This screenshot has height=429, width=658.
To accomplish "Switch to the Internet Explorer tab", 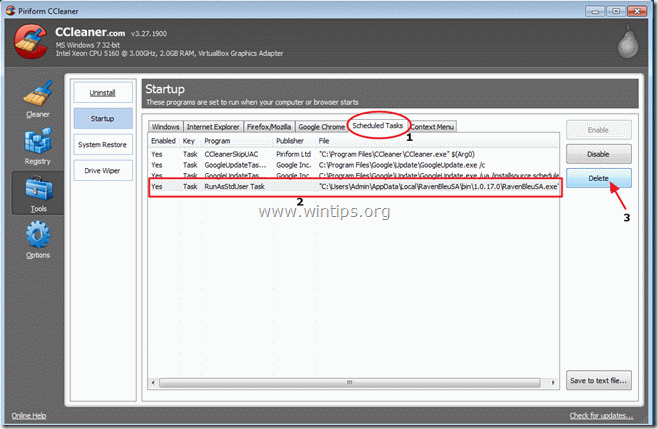I will point(213,127).
